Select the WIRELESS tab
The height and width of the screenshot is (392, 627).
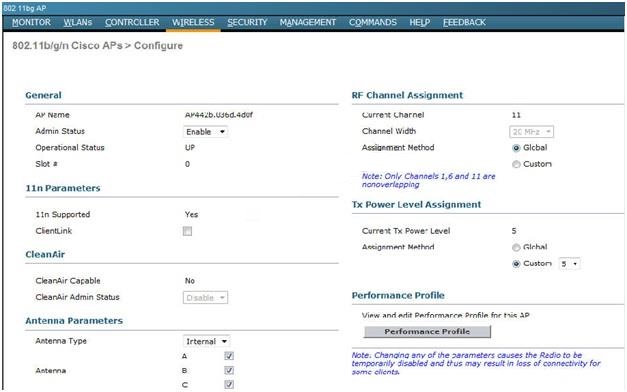click(x=193, y=22)
